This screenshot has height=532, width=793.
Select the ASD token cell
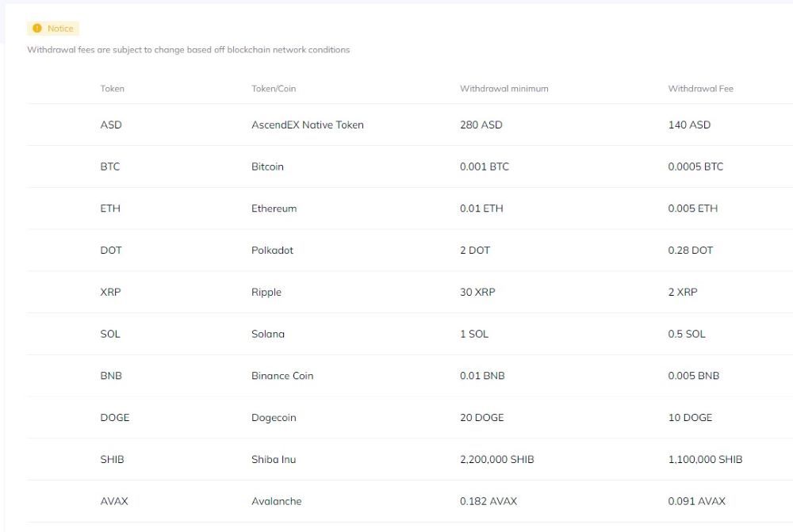[x=111, y=125]
